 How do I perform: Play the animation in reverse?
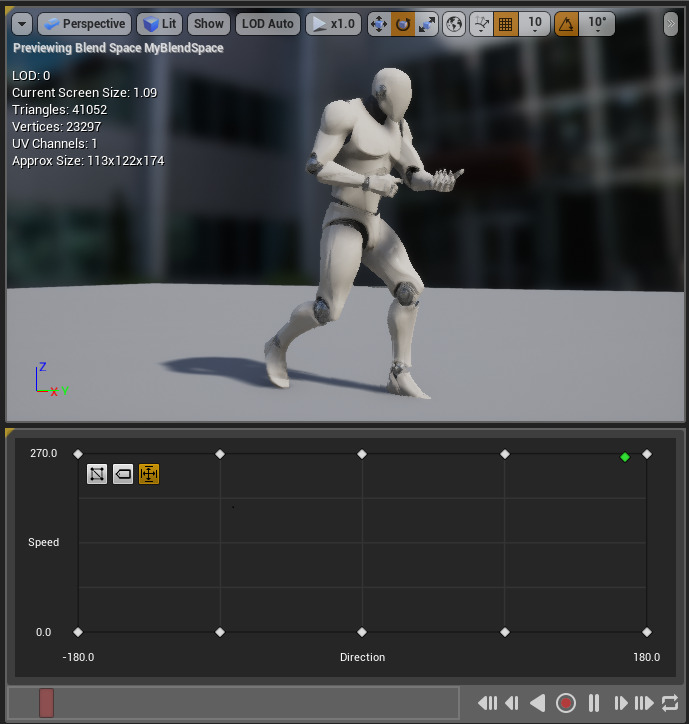coord(538,703)
